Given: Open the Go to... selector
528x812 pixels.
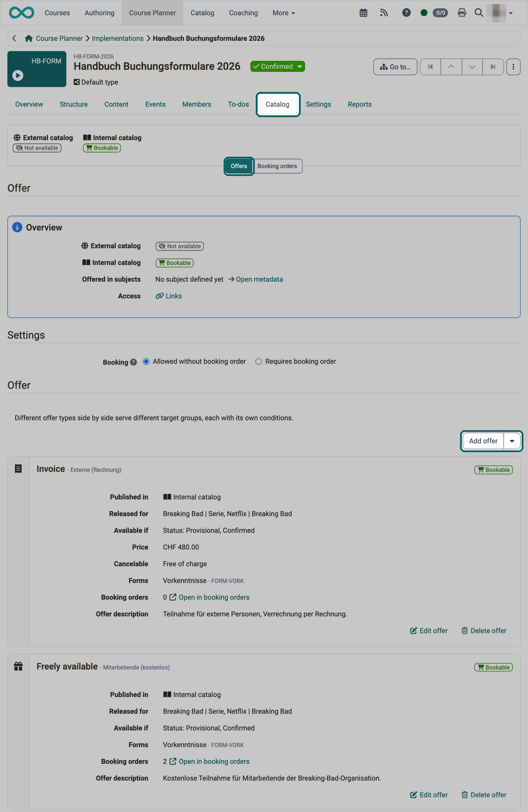Looking at the screenshot, I should click(x=395, y=67).
